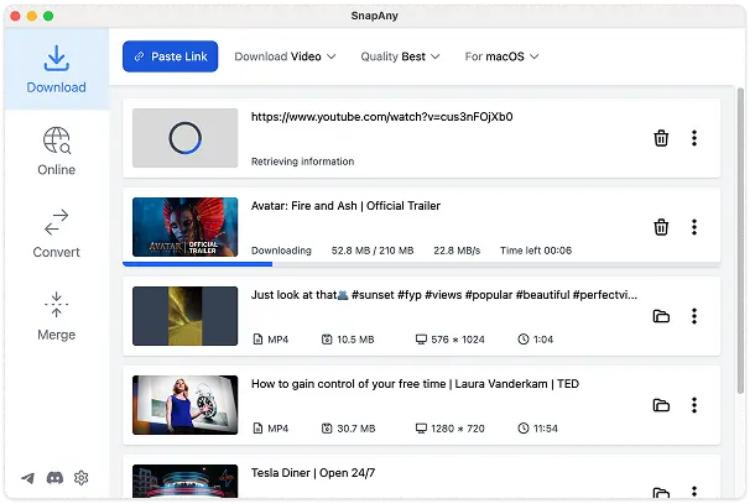Open more options for Tesla Diner video

(x=694, y=492)
